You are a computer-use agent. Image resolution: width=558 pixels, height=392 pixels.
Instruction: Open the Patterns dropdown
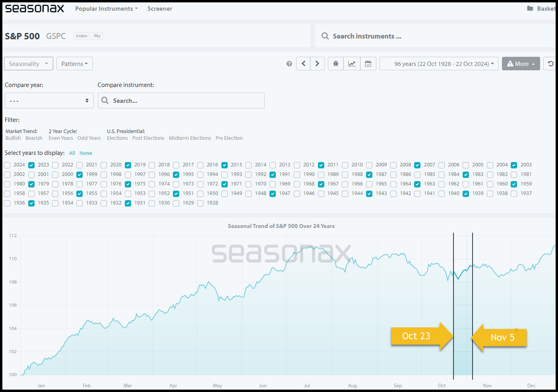pyautogui.click(x=75, y=64)
